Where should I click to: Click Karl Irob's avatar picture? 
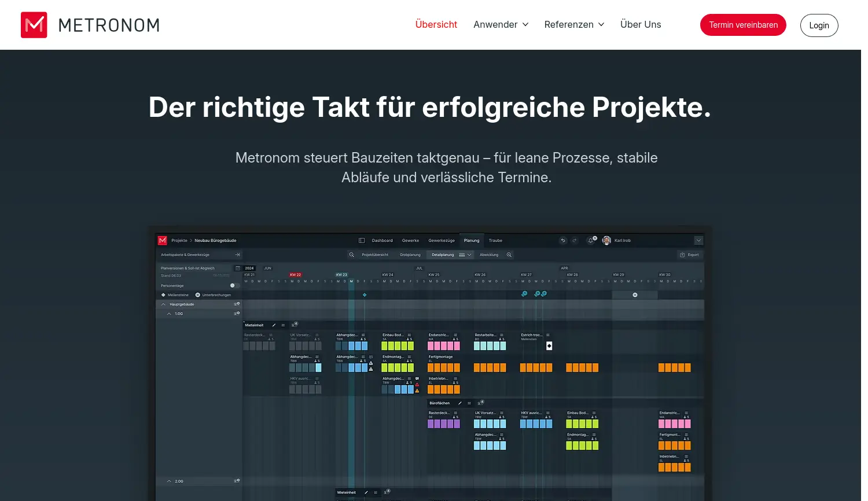[606, 240]
